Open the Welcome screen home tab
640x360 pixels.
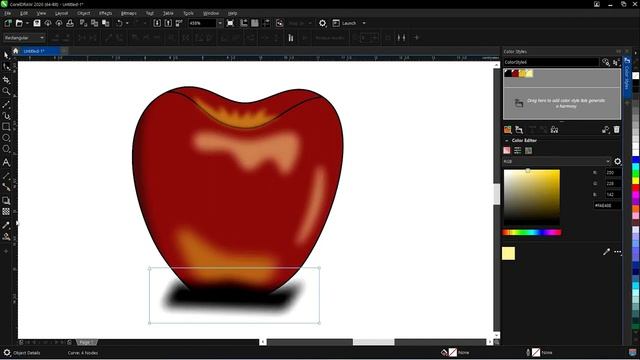(x=16, y=51)
